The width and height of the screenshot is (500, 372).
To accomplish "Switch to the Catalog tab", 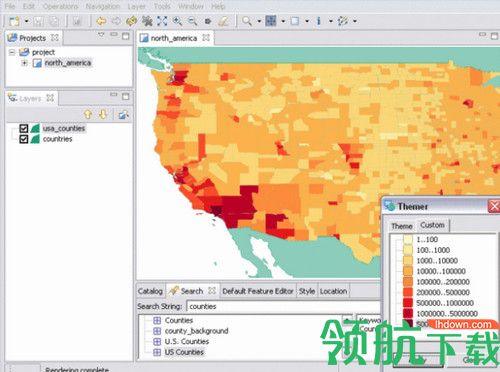I will tap(150, 291).
